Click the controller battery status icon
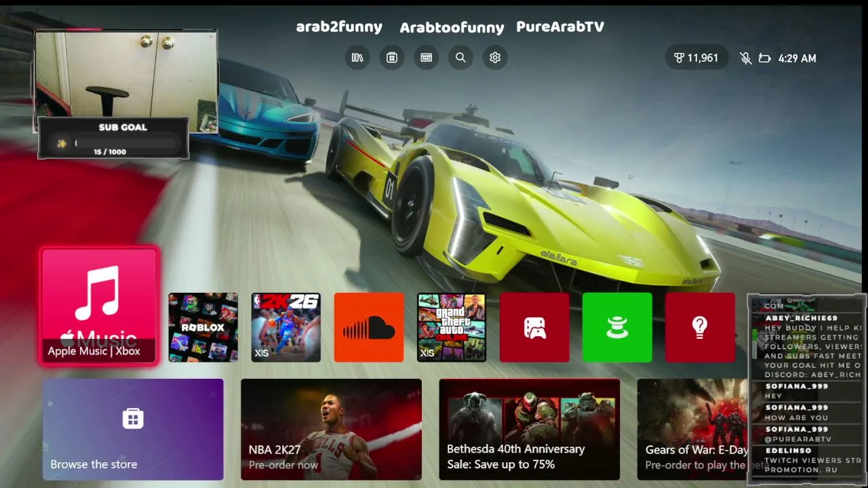 coord(764,58)
